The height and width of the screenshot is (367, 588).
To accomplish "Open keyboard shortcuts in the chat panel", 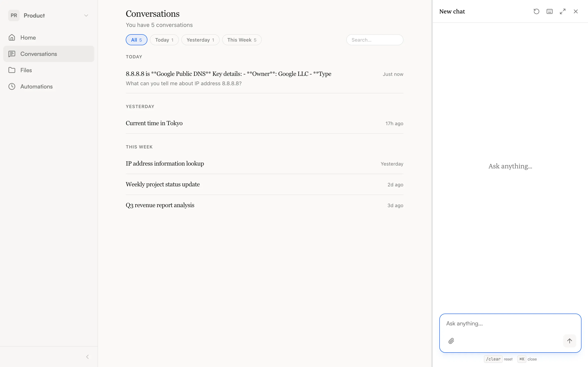I will (x=550, y=11).
